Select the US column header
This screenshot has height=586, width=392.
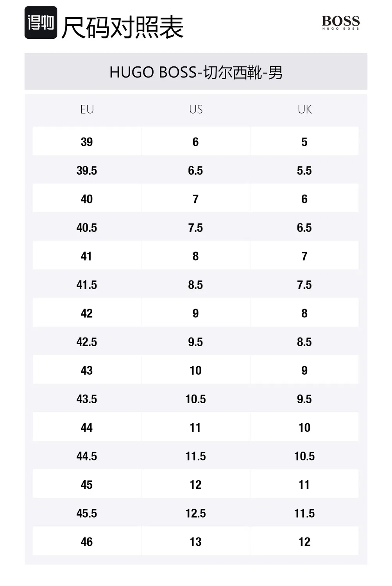click(x=196, y=109)
